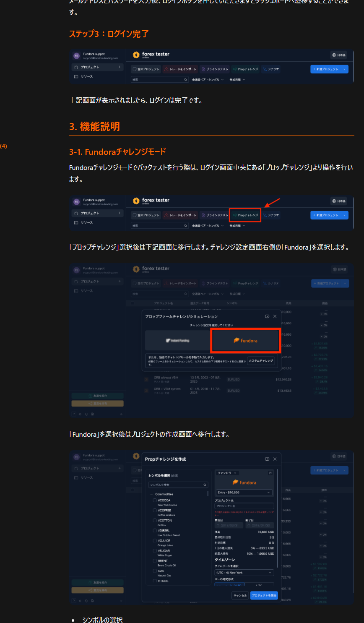Viewport: 364px width, 623px height.
Task: Click the search magnifier in arrow screenshot
Action: point(185,226)
